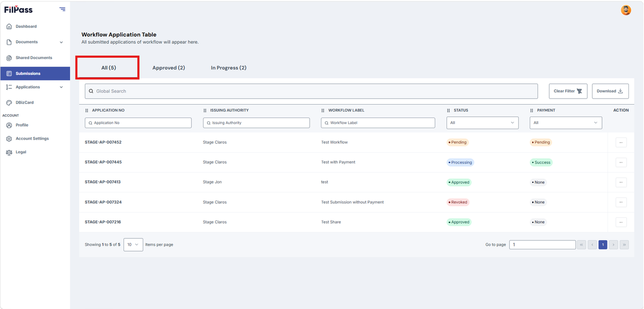The width and height of the screenshot is (644, 309).
Task: Go to next page arrow
Action: (x=613, y=245)
